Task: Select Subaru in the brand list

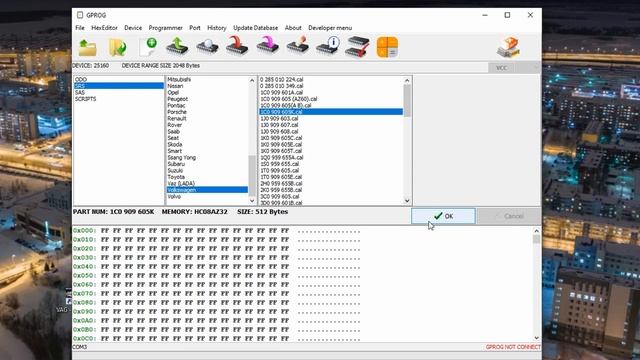Action: point(207,164)
